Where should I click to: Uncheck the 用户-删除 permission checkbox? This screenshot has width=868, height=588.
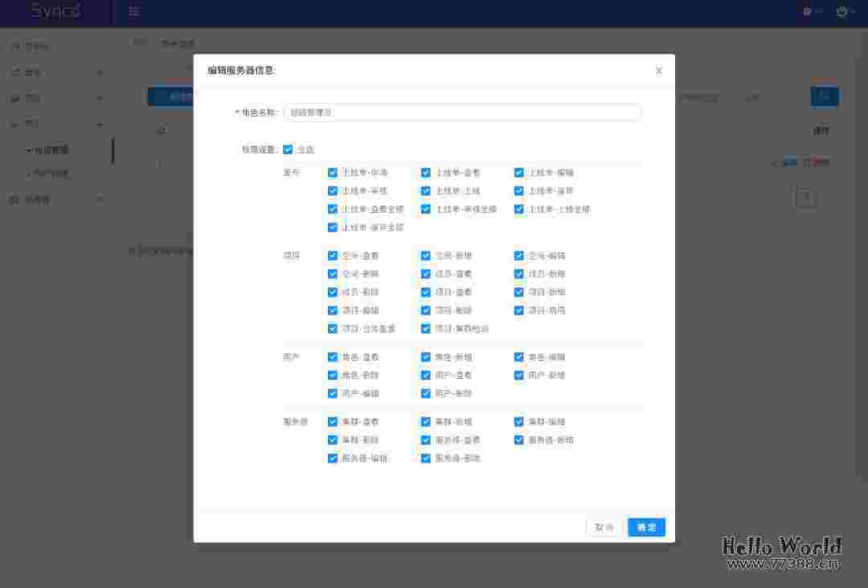426,394
